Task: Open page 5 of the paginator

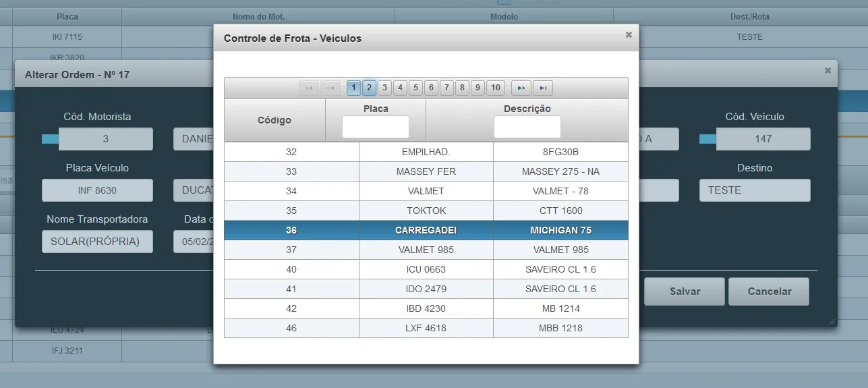Action: point(415,88)
